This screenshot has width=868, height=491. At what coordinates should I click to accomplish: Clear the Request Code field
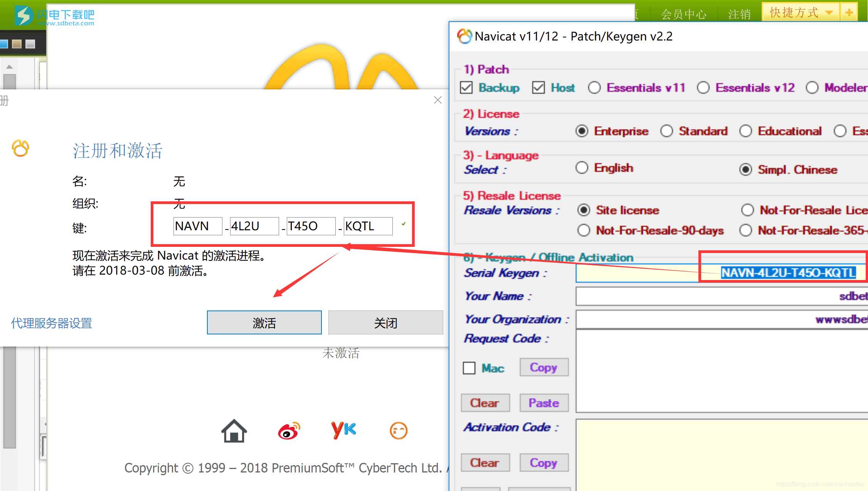(x=485, y=403)
